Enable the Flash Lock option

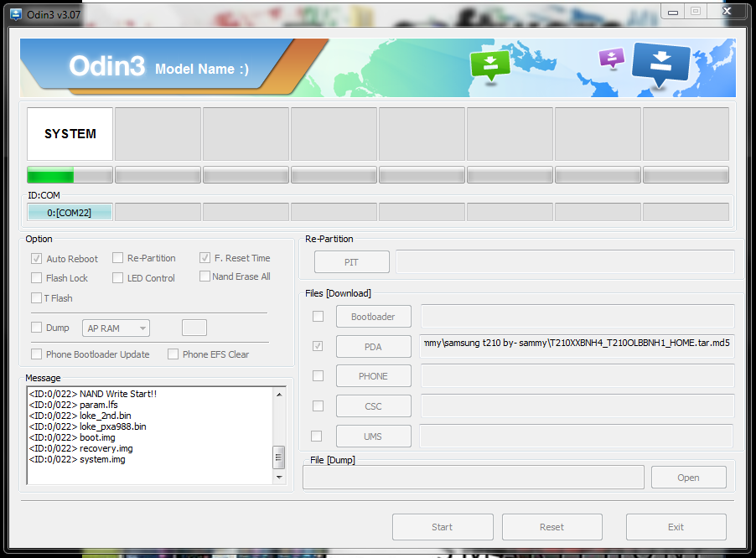[x=36, y=278]
